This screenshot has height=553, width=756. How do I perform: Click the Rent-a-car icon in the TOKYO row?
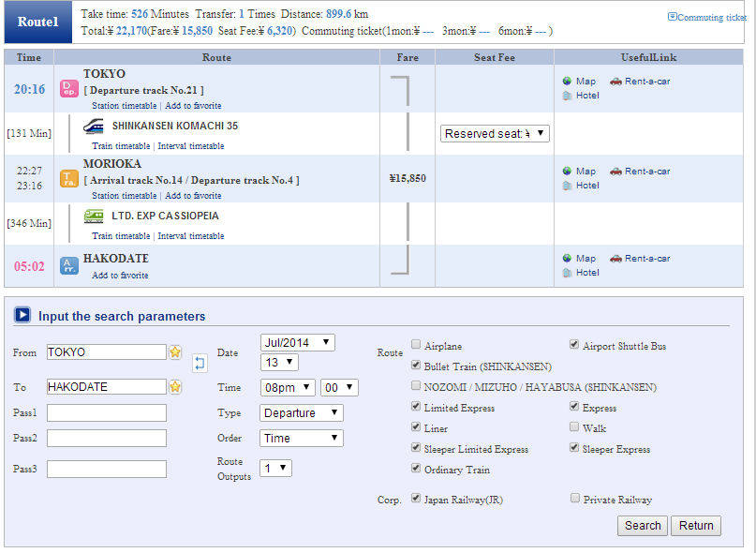[615, 81]
